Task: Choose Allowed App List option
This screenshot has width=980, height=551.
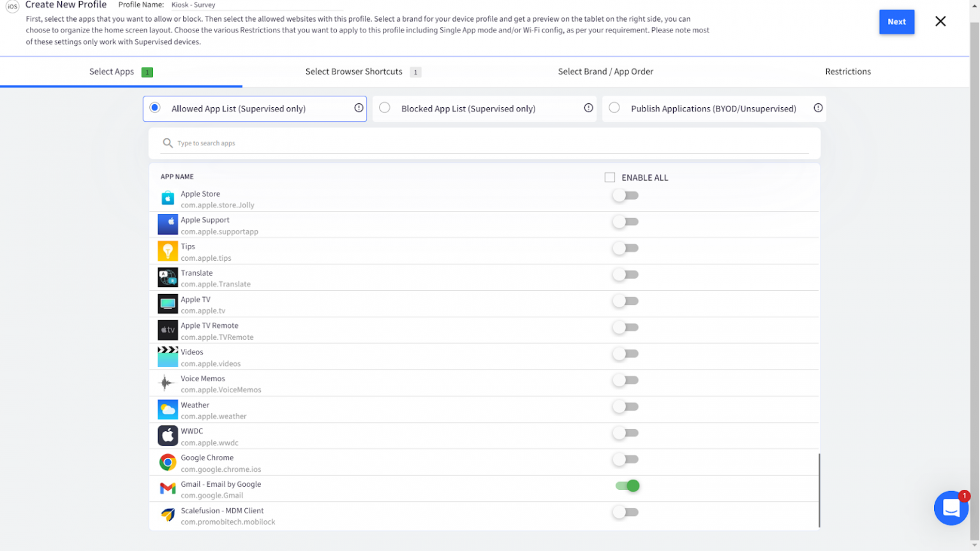Action: (x=154, y=108)
